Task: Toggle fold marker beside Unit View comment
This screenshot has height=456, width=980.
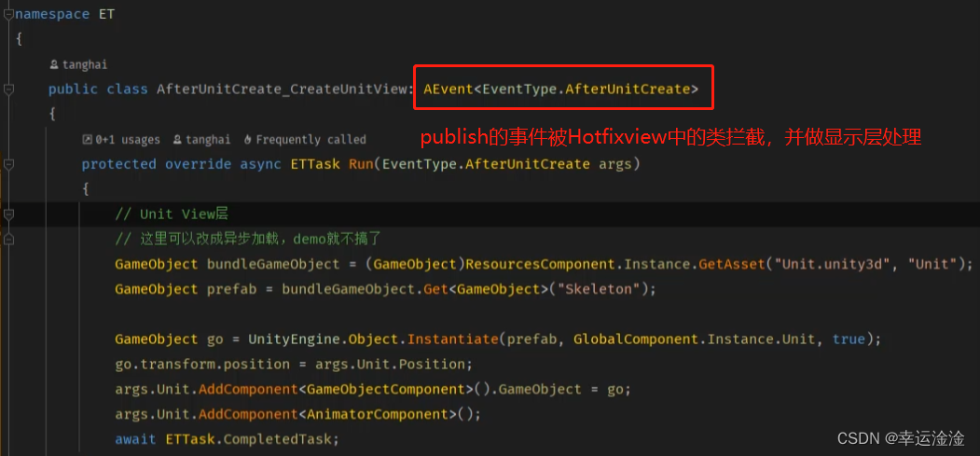Action: 8,214
